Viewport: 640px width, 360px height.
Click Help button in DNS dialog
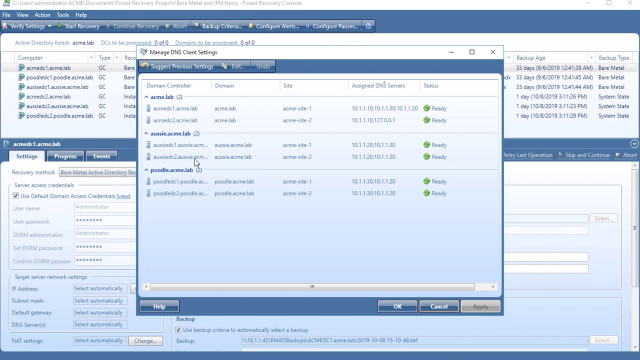pyautogui.click(x=159, y=307)
